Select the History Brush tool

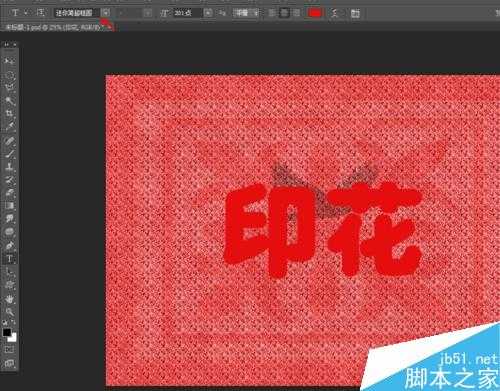click(9, 179)
